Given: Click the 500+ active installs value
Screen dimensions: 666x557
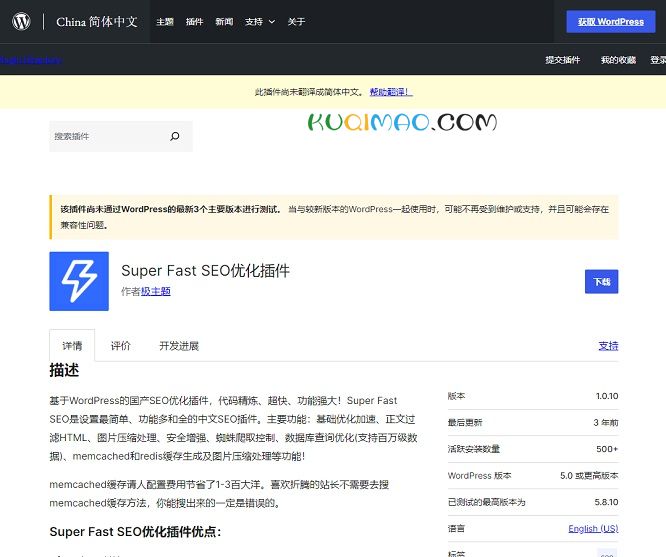Looking at the screenshot, I should (607, 449).
